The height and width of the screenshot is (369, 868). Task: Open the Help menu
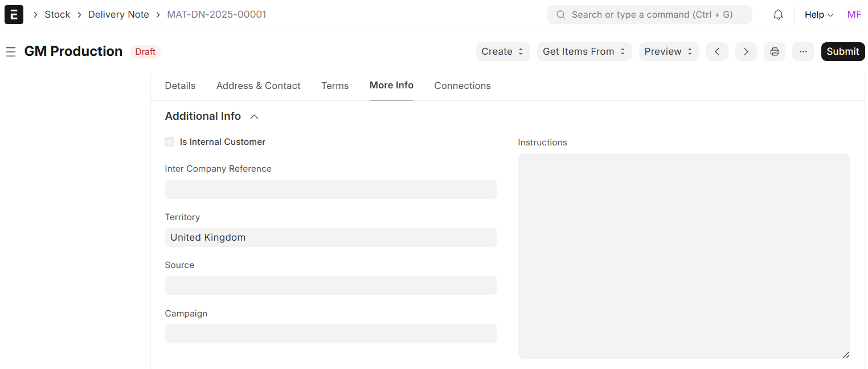(818, 15)
